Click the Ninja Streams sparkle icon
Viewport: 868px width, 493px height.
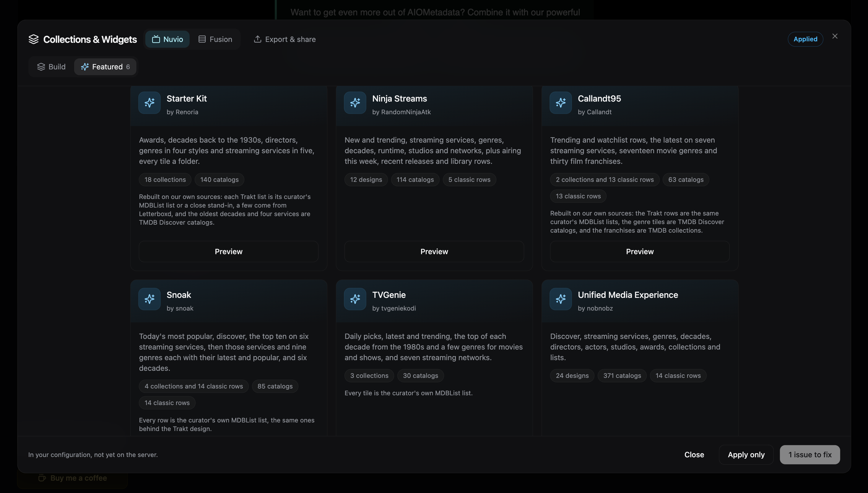(x=355, y=103)
